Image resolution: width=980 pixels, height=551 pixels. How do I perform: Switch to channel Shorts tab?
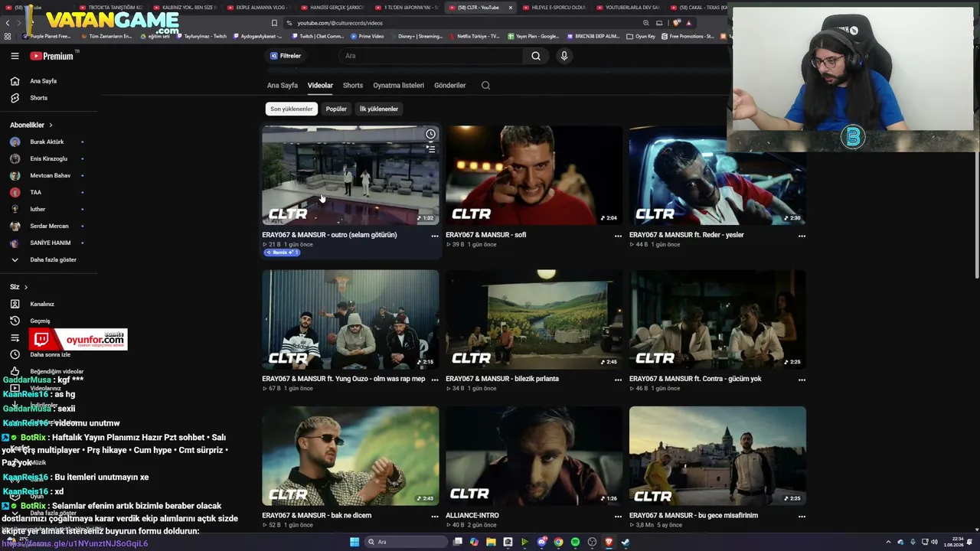coord(353,86)
